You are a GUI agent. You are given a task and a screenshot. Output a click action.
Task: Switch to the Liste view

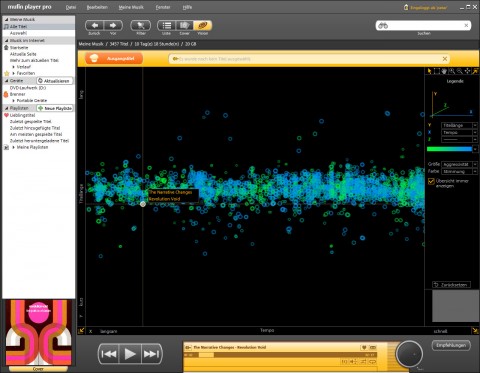(166, 25)
